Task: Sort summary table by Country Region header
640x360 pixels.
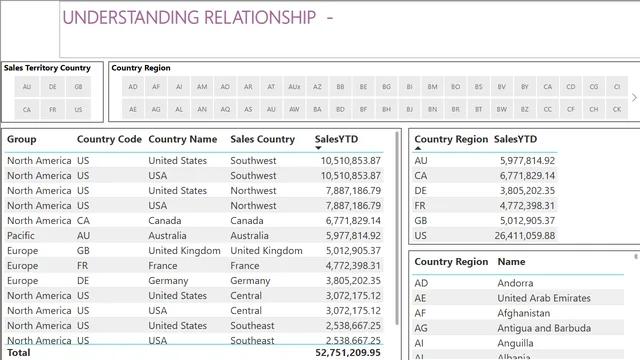Action: tap(451, 139)
